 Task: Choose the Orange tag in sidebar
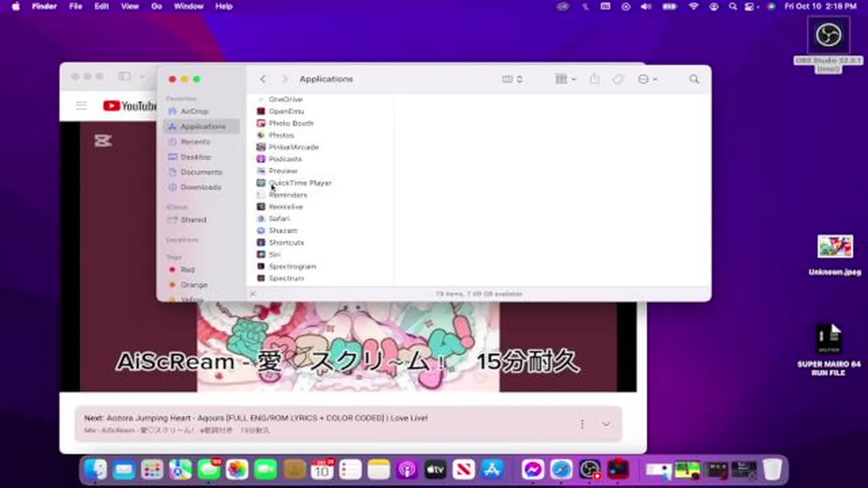(x=193, y=285)
